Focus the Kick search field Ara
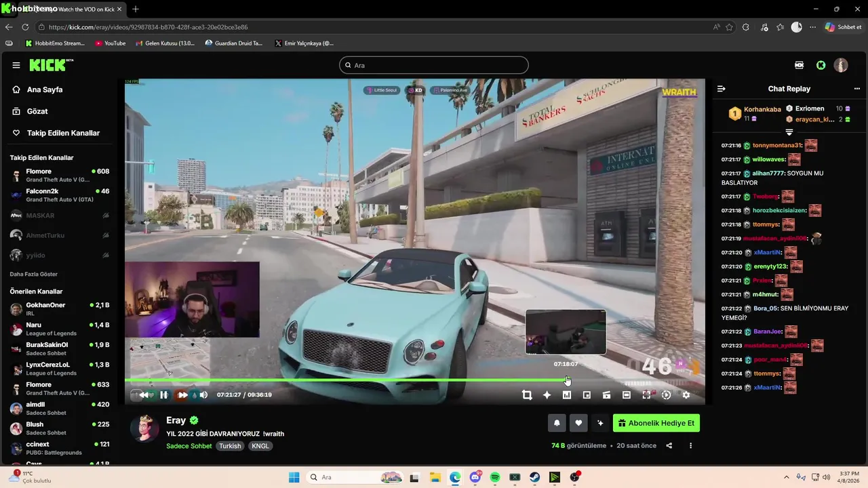 pyautogui.click(x=434, y=65)
